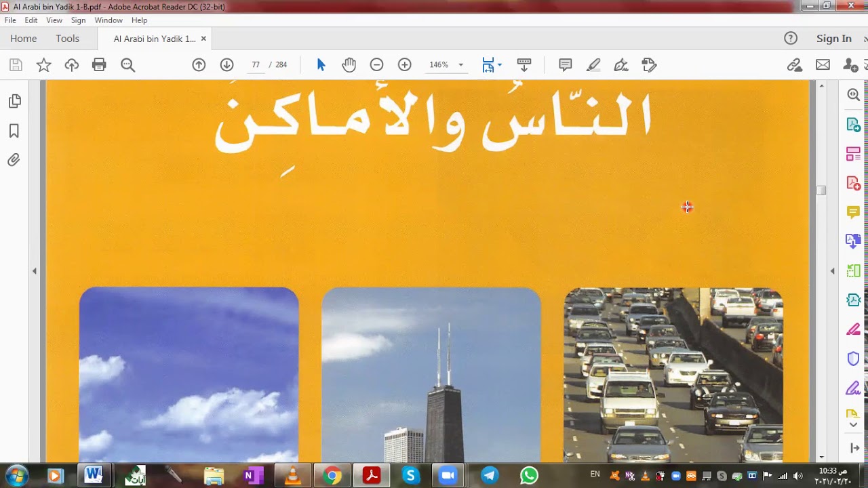Viewport: 868px width, 488px height.
Task: Expand the left navigation pane arrow
Action: [35, 271]
